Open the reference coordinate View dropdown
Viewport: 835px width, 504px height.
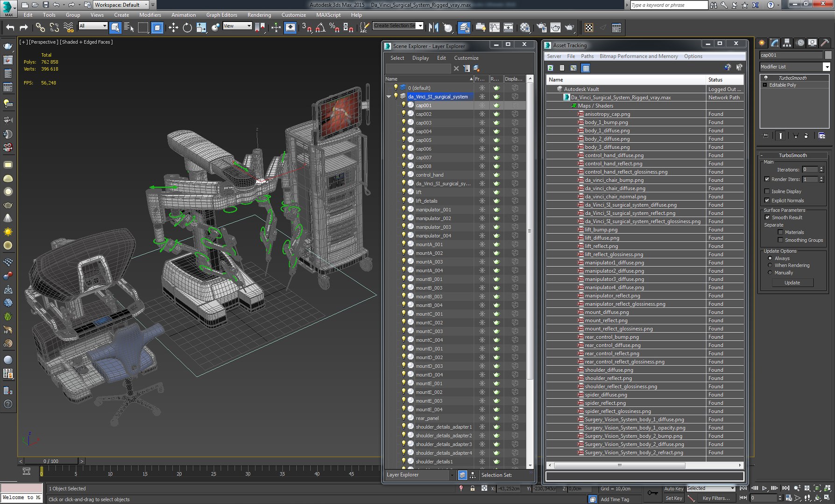tap(237, 26)
